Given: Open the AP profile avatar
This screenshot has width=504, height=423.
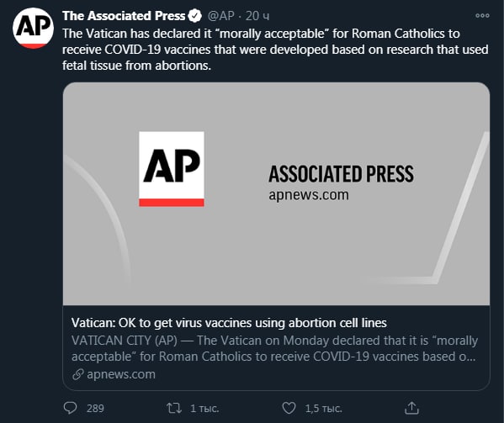Looking at the screenshot, I should pos(33,29).
